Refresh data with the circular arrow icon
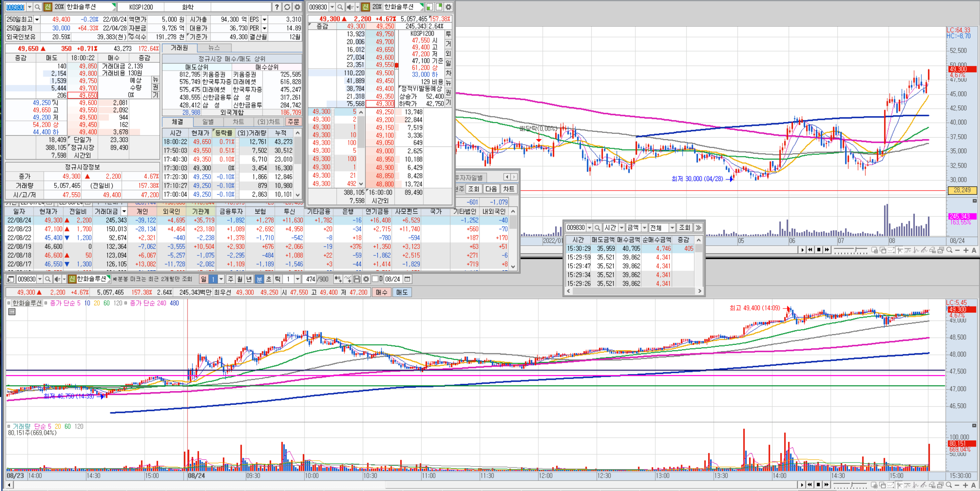The width and height of the screenshot is (980, 491). (x=287, y=7)
